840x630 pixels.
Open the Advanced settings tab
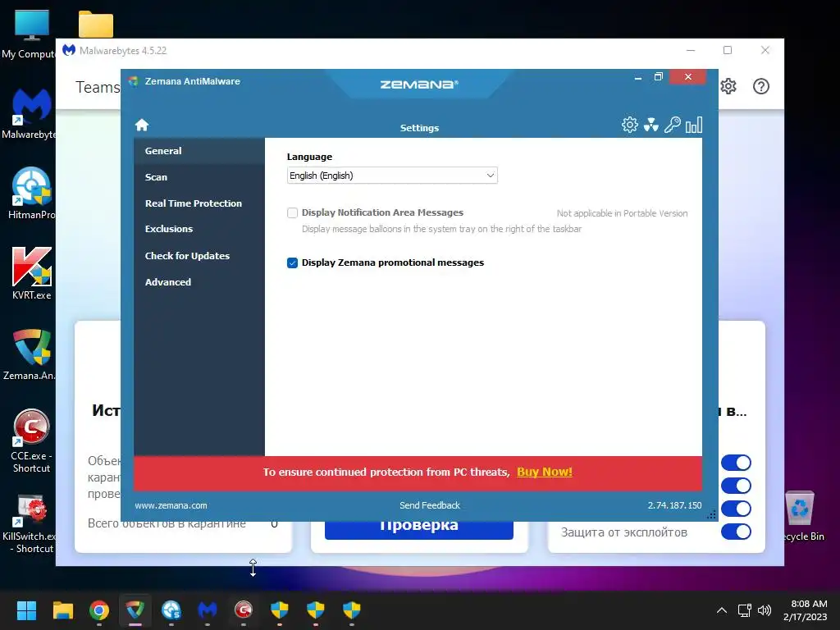[199, 282]
